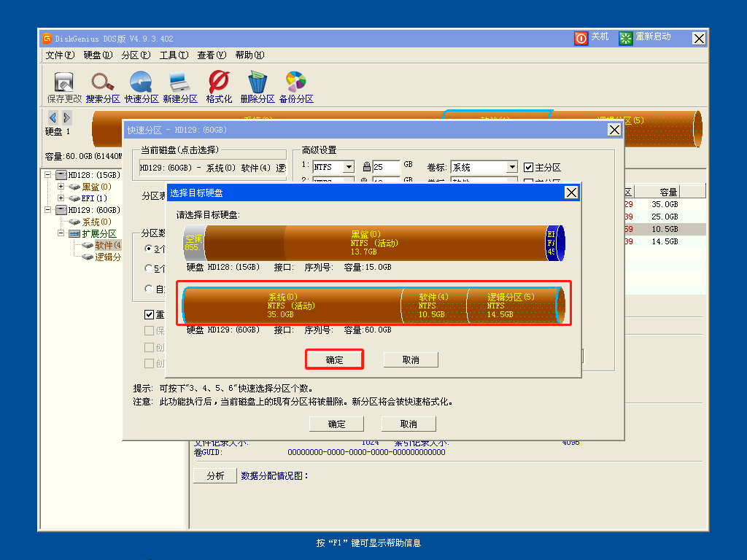The height and width of the screenshot is (560, 747).
Task: Click the EFI(1) partition icon in tree
Action: tap(74, 198)
